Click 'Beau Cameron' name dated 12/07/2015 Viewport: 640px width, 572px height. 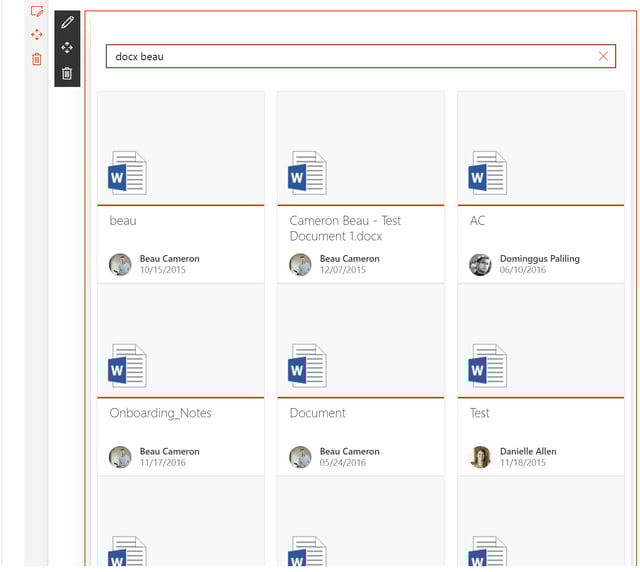point(350,259)
